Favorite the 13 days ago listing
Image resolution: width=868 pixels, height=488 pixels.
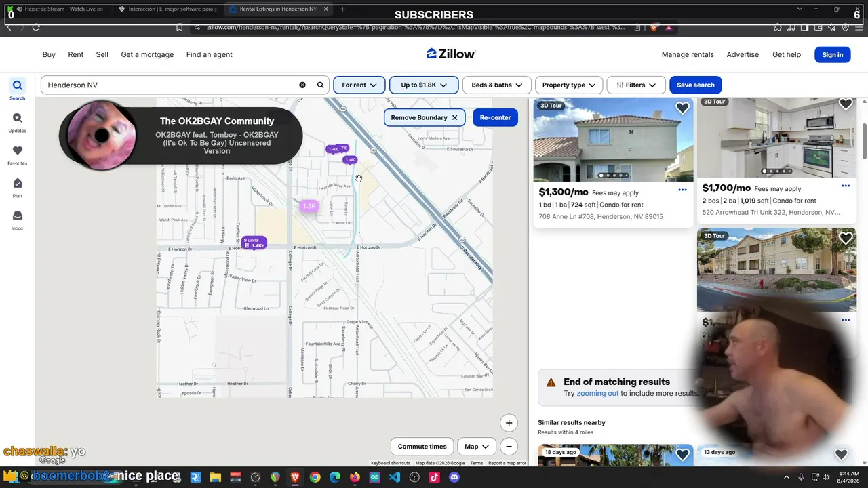click(841, 455)
